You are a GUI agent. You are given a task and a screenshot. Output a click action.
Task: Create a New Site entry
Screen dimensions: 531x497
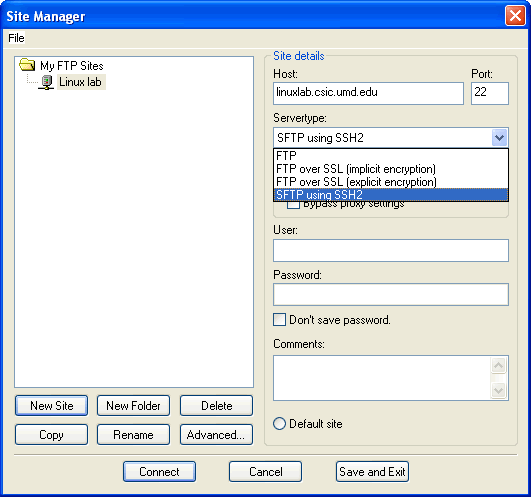pyautogui.click(x=51, y=406)
